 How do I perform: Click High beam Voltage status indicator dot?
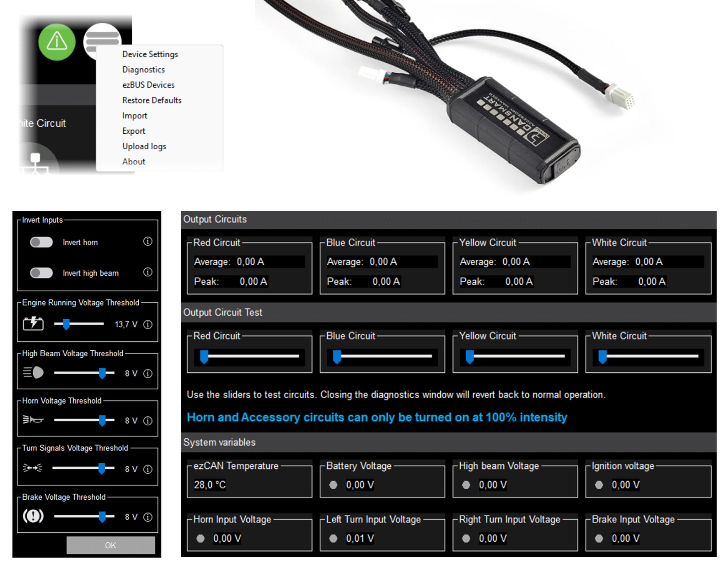coord(466,485)
